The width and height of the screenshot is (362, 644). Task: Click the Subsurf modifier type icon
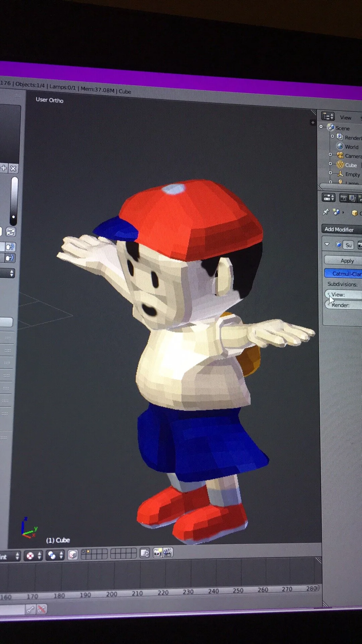pos(339,245)
